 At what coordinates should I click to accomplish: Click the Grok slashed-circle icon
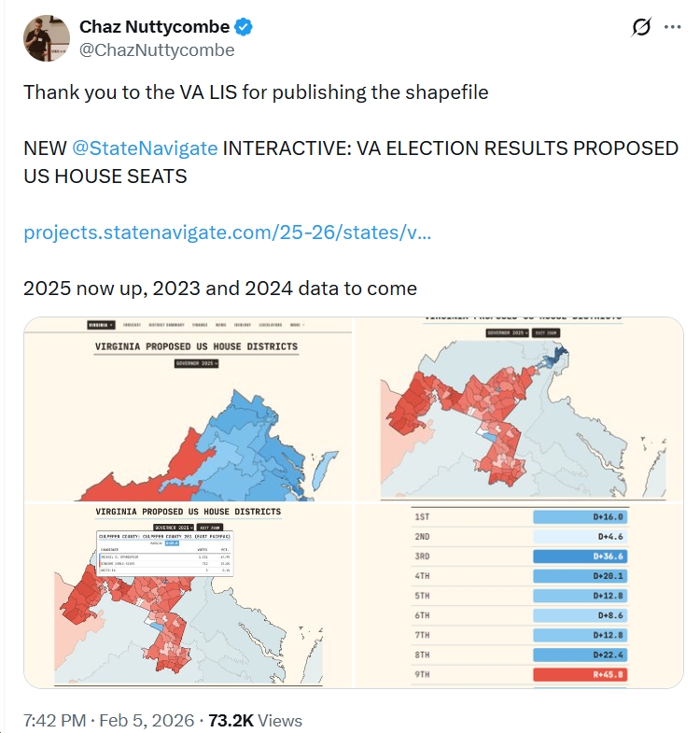tap(640, 27)
